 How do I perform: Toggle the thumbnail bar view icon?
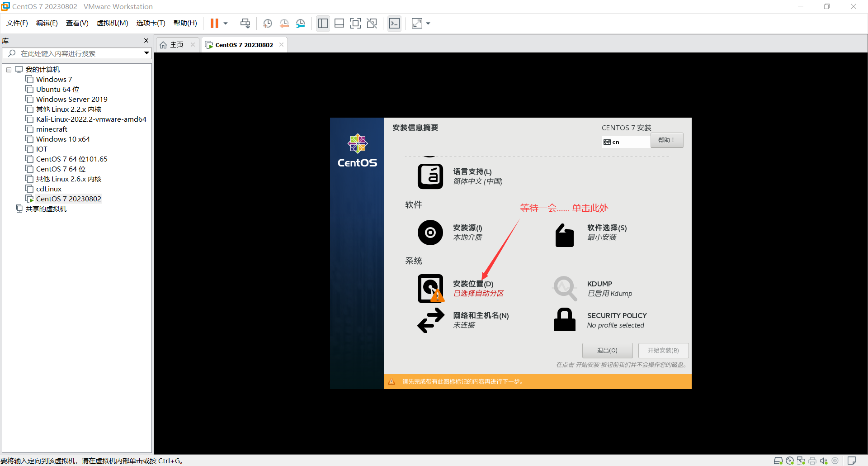(x=339, y=24)
